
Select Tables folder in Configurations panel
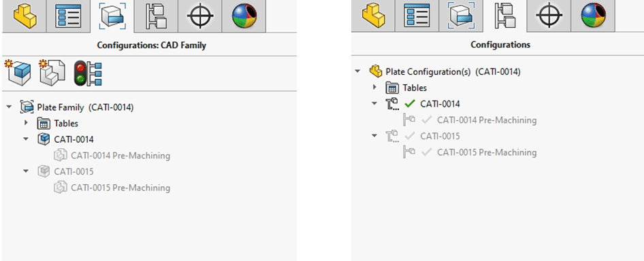[415, 88]
